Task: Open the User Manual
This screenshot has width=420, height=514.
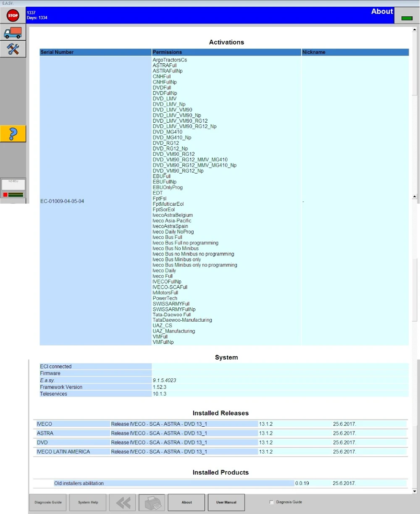Action: coord(226,502)
